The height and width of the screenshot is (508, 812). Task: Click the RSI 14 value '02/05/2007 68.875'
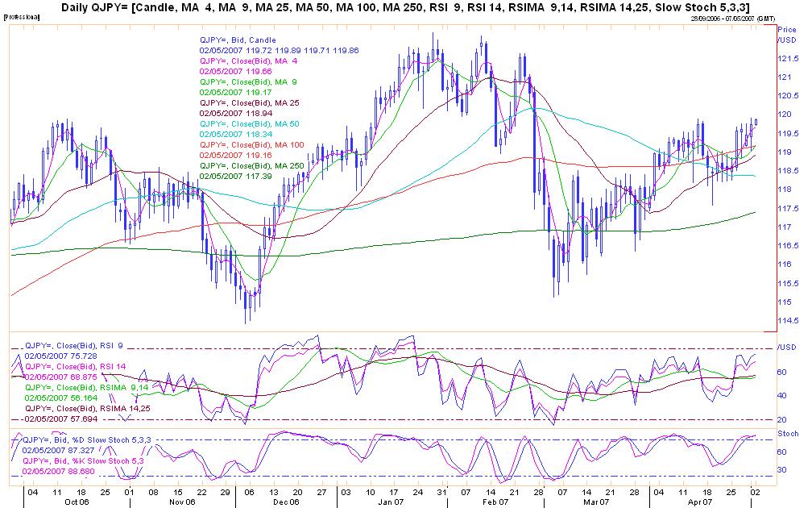coord(60,377)
